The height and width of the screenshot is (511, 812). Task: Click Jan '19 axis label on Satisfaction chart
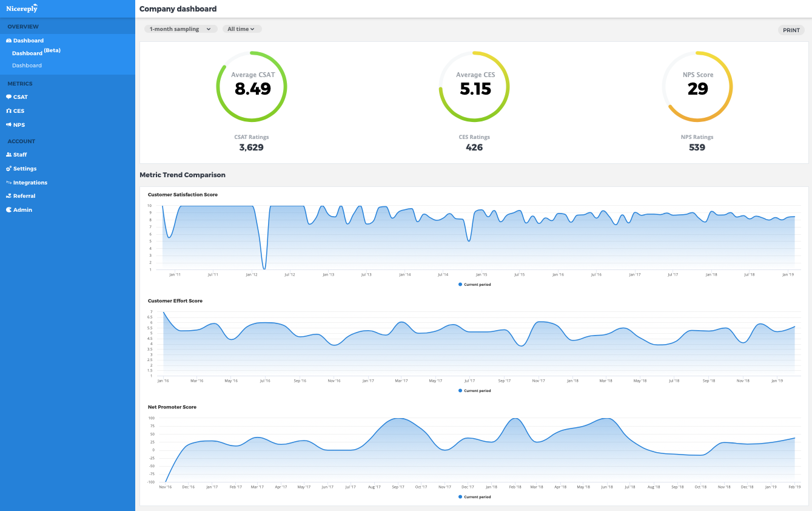click(788, 275)
